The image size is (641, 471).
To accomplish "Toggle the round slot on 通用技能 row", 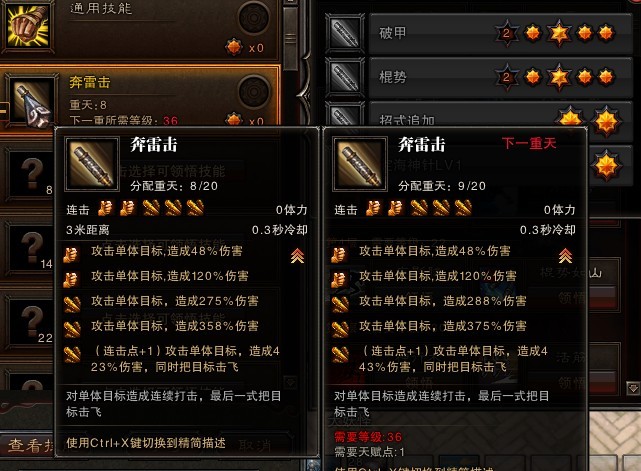I will coord(254,18).
